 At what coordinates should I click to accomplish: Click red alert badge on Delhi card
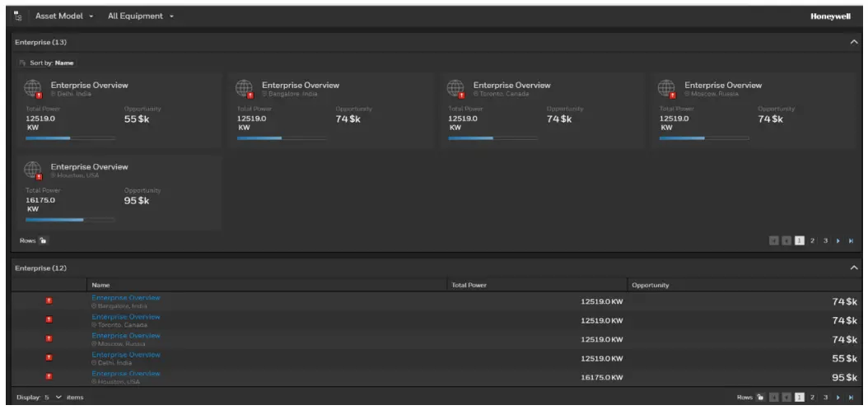40,96
